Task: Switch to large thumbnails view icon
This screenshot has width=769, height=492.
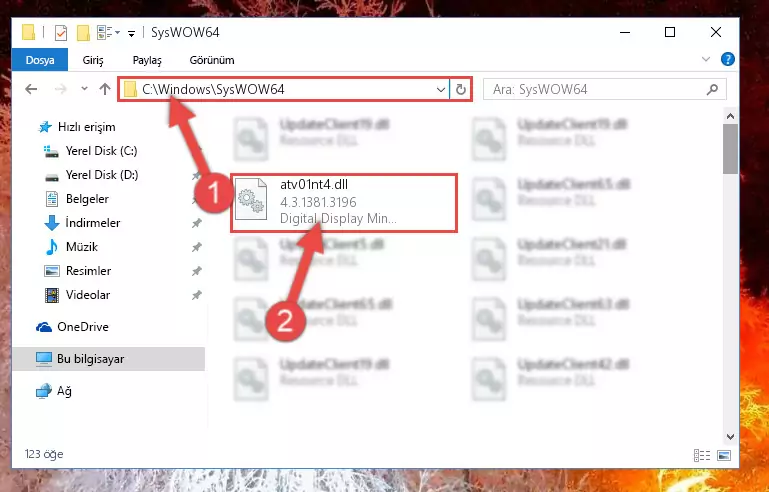Action: [724, 455]
